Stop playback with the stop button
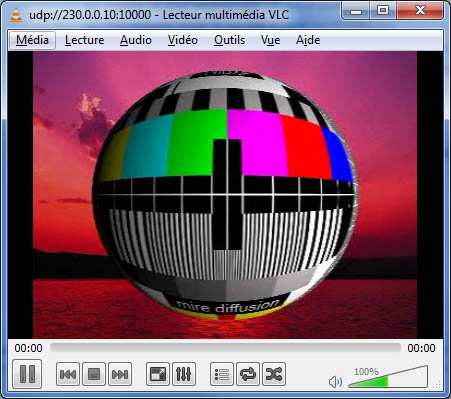The image size is (451, 399). tap(94, 374)
